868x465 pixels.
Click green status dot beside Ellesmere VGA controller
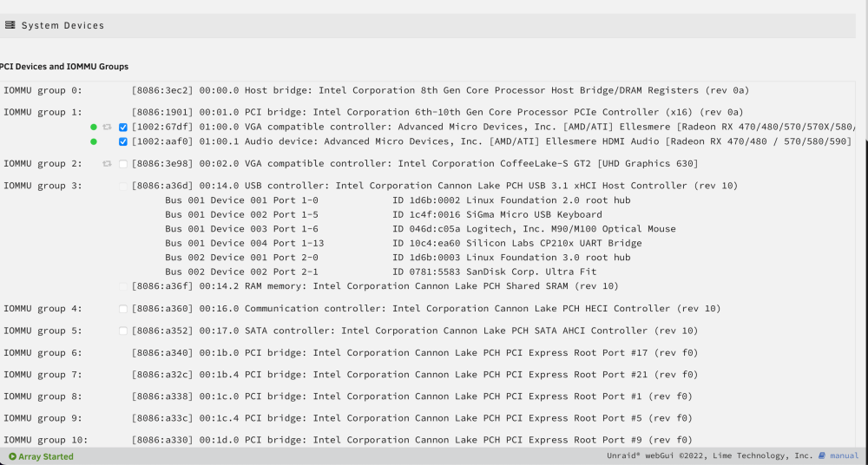[x=94, y=128]
